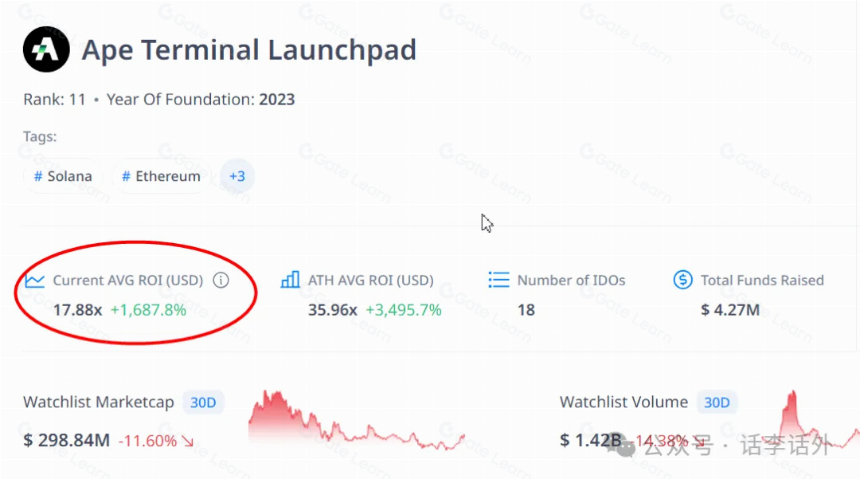
Task: Click the 17.88x ROI value
Action: click(77, 310)
